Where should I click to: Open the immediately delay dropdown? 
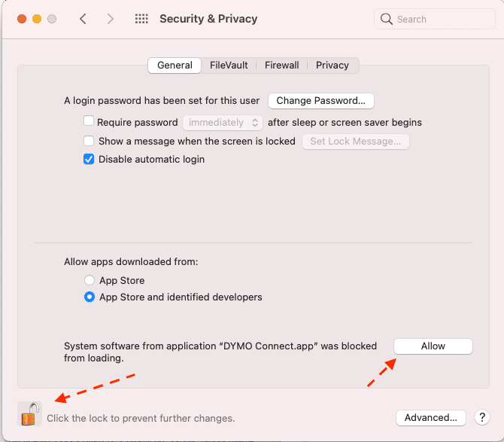pos(223,123)
